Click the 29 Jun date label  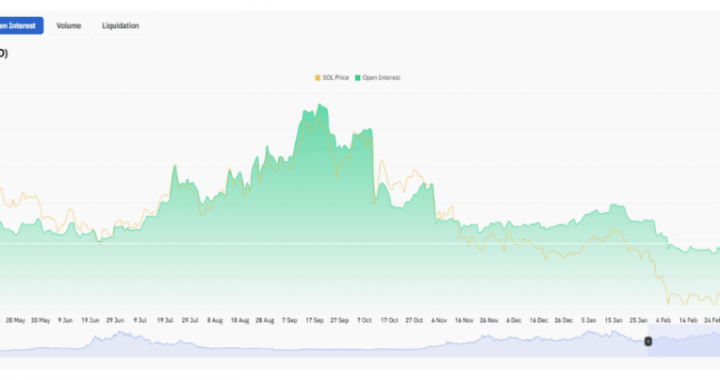115,320
